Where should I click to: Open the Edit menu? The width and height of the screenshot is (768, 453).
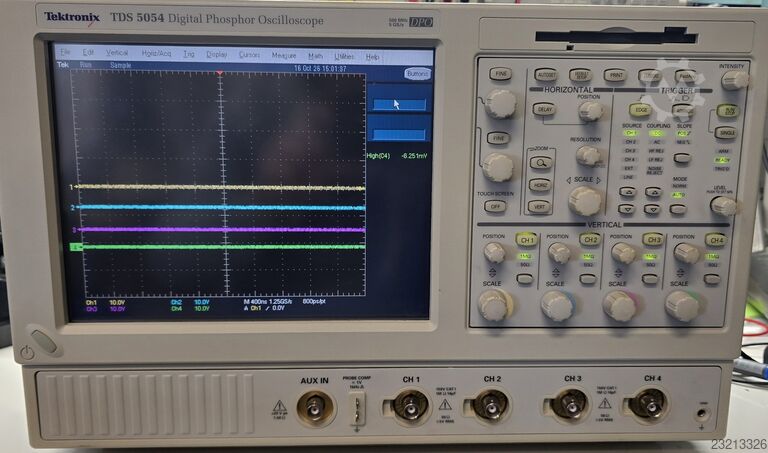[x=88, y=52]
